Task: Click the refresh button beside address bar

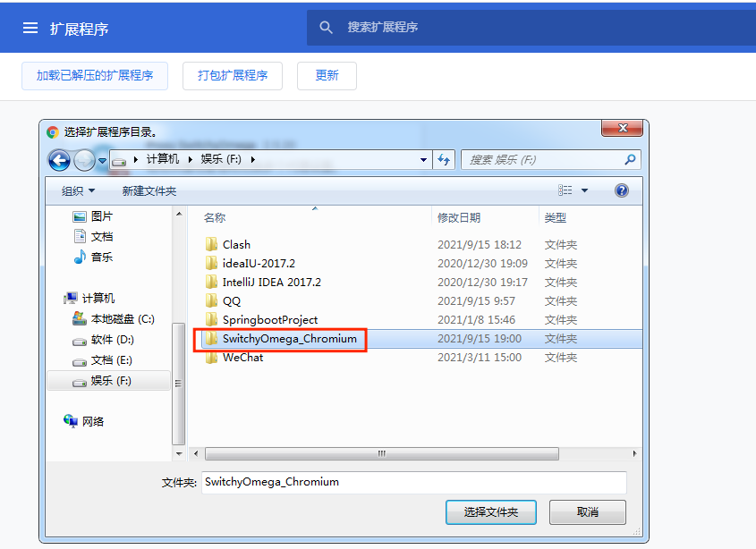Action: [444, 159]
